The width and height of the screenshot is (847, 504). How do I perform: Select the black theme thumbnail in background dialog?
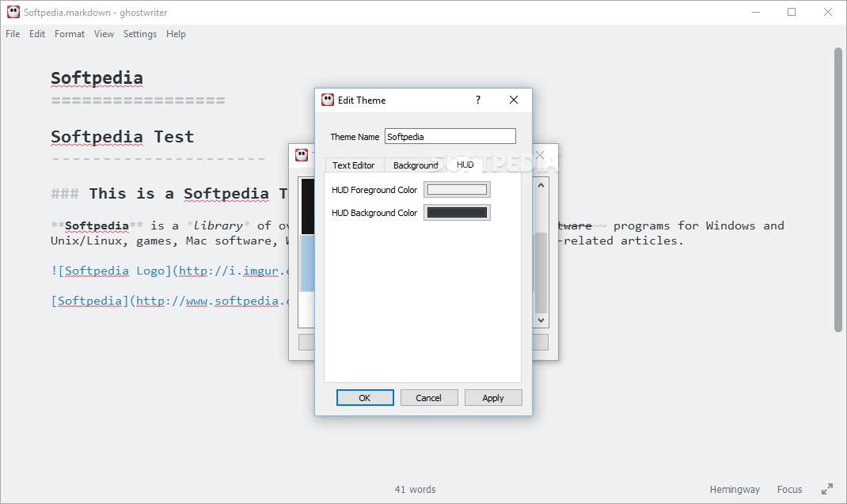307,206
